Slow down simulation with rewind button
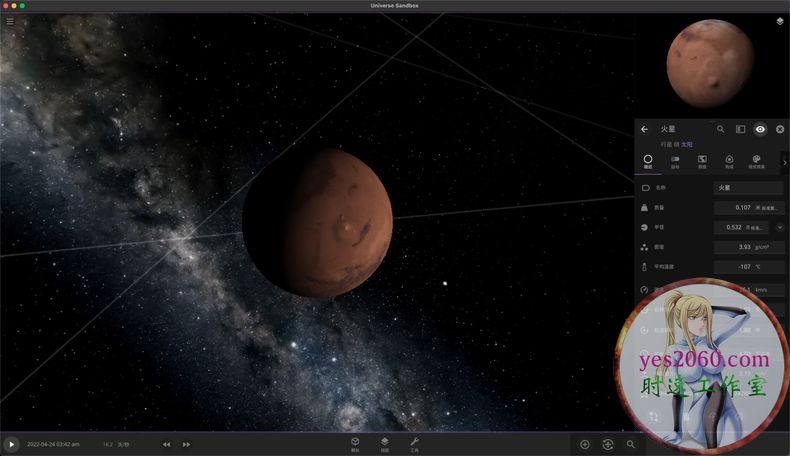The image size is (790, 456). pos(166,444)
